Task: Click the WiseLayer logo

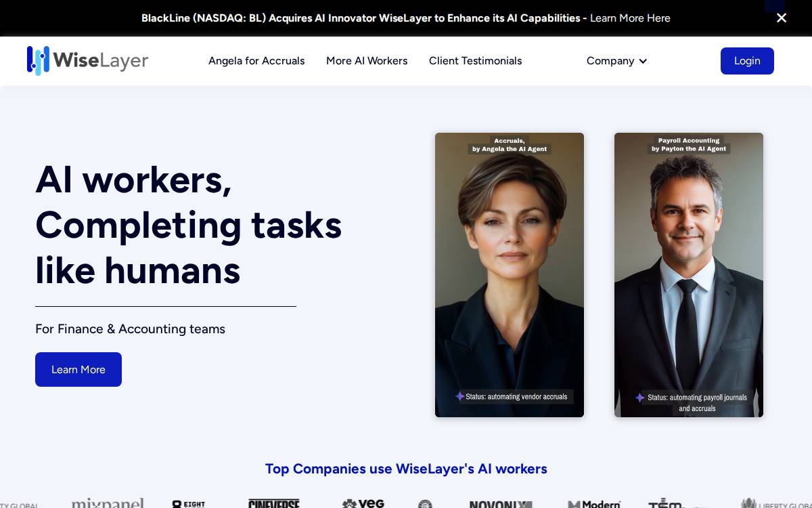Action: (x=87, y=60)
